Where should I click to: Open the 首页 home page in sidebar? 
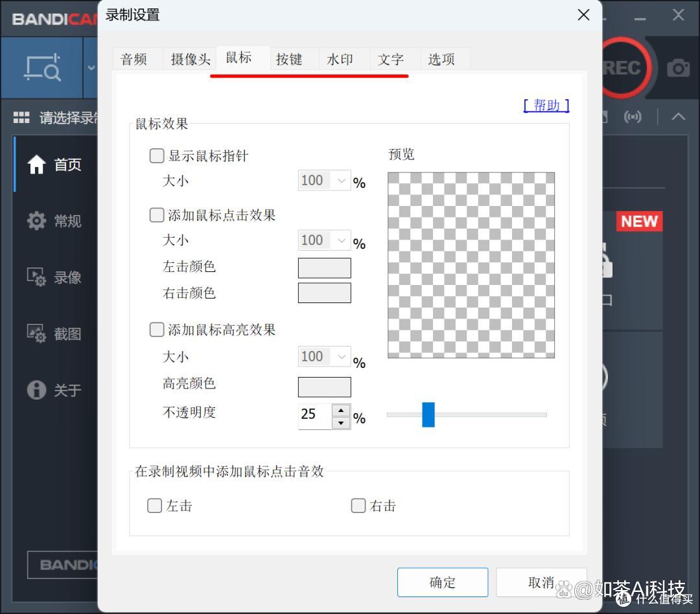click(x=54, y=165)
